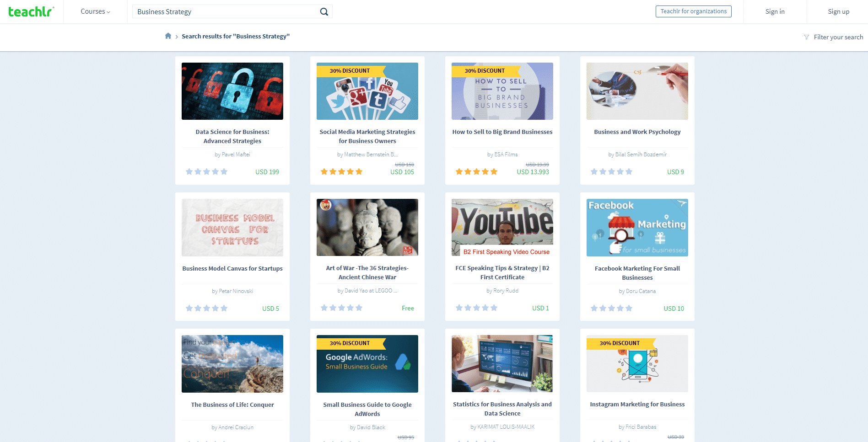Open Data Science for Business padlock thumbnail

(x=232, y=91)
